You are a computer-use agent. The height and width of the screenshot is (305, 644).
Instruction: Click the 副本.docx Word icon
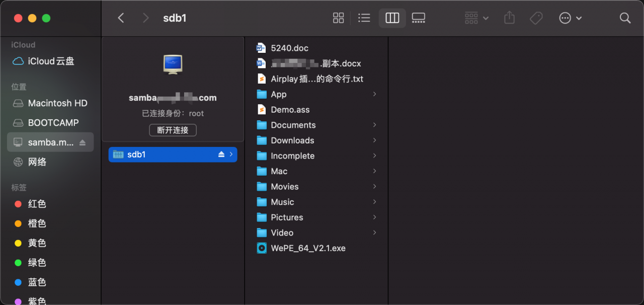tap(261, 63)
